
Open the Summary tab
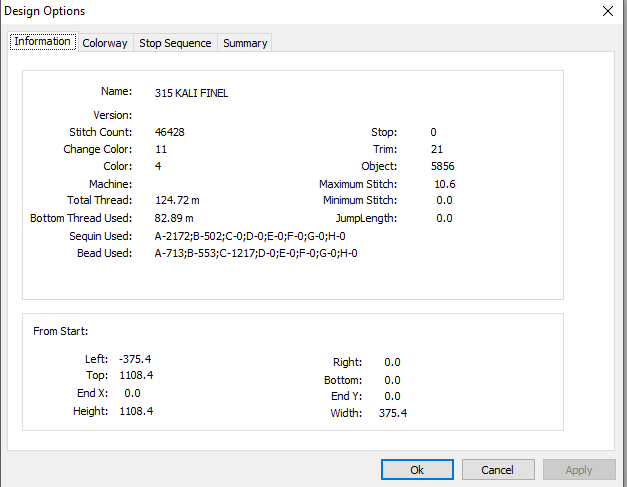[245, 43]
